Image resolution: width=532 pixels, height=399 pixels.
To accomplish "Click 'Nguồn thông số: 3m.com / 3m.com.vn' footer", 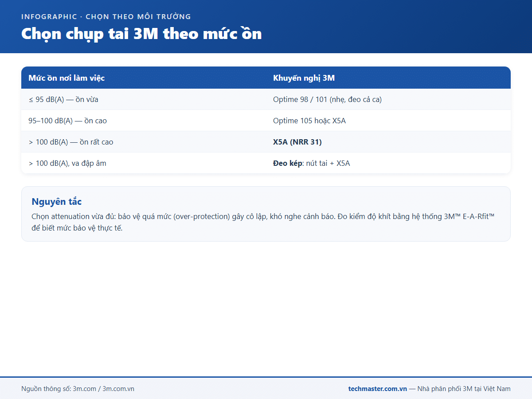I will (78, 389).
